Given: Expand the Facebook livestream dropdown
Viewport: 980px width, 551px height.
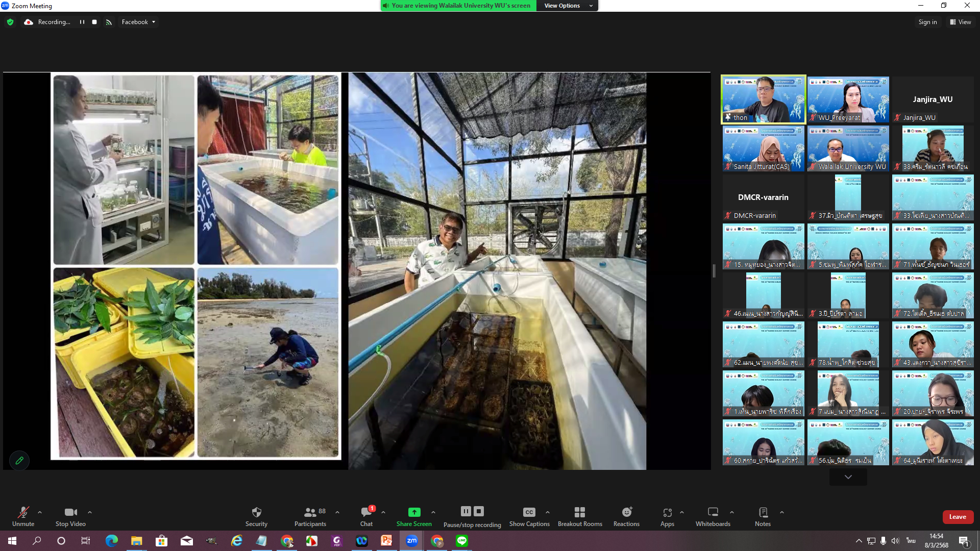Looking at the screenshot, I should click(x=138, y=22).
